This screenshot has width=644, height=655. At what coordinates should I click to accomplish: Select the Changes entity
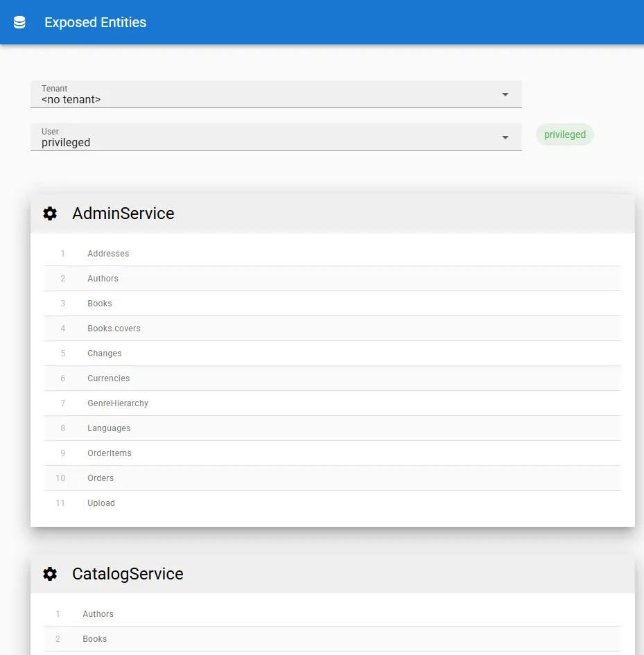105,353
